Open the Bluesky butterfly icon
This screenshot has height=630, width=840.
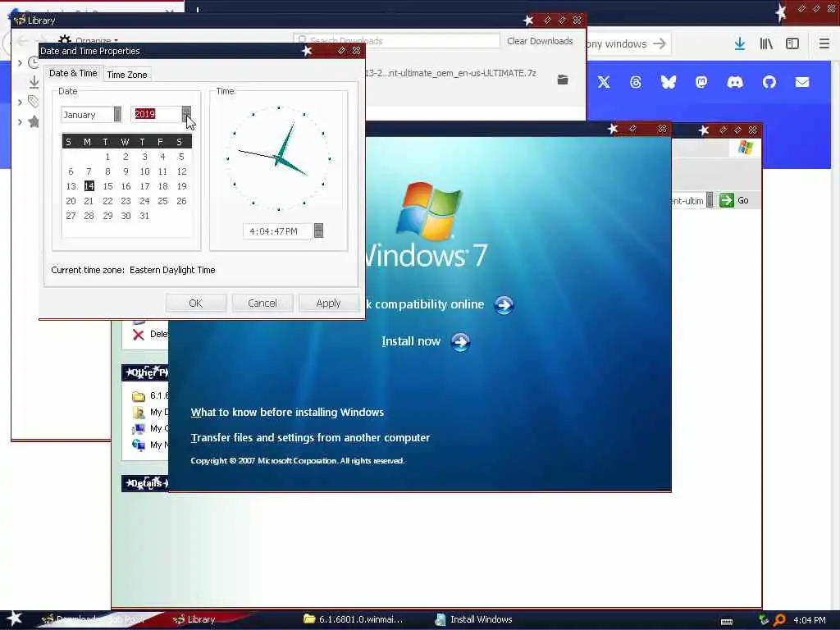(x=668, y=82)
